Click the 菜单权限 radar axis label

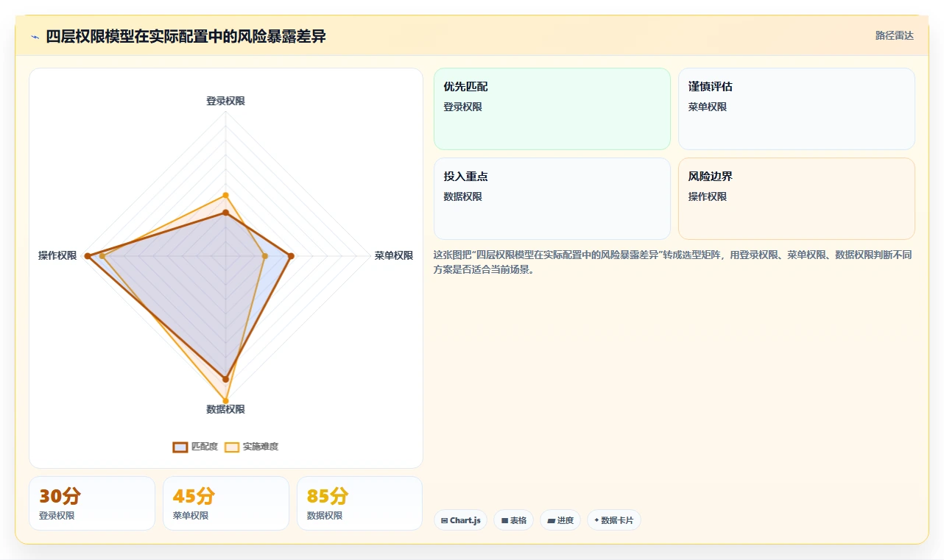point(394,255)
